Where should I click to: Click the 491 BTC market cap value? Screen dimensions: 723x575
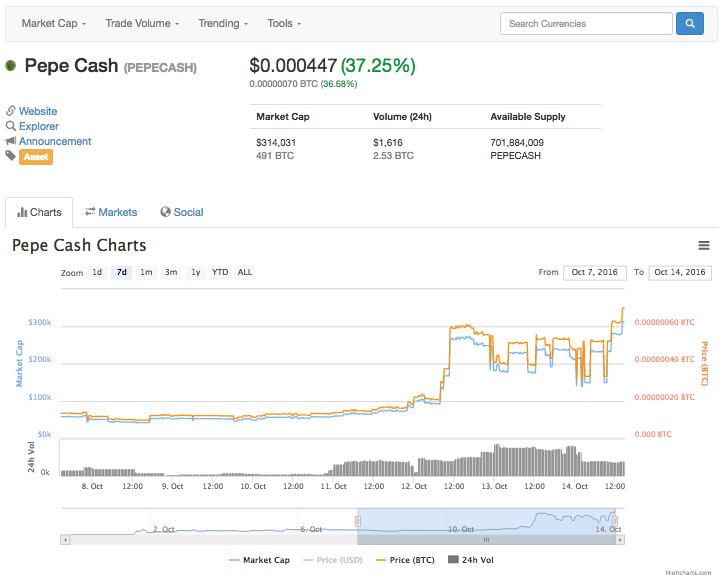pyautogui.click(x=275, y=156)
